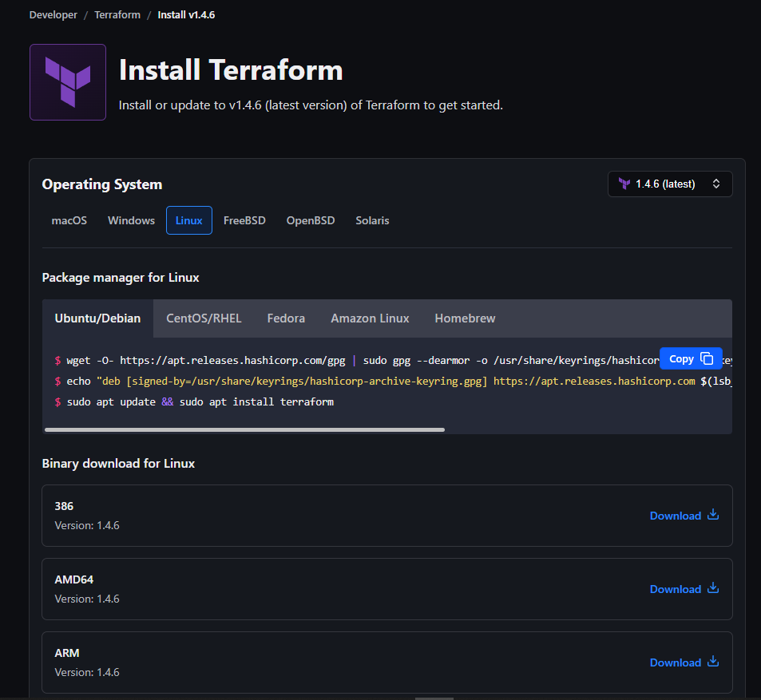Copy the install commands with Copy button
761x700 pixels.
pyautogui.click(x=691, y=358)
